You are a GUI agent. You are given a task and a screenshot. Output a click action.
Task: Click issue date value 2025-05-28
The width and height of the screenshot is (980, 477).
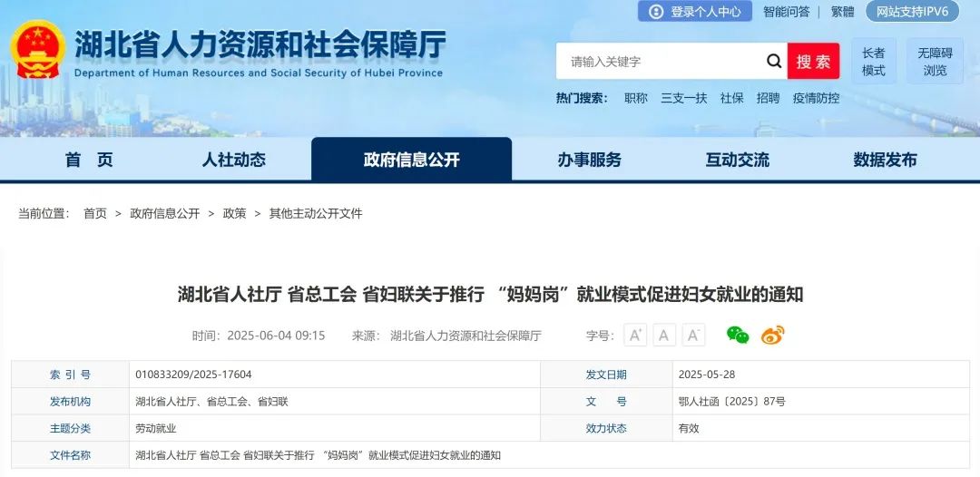[707, 375]
